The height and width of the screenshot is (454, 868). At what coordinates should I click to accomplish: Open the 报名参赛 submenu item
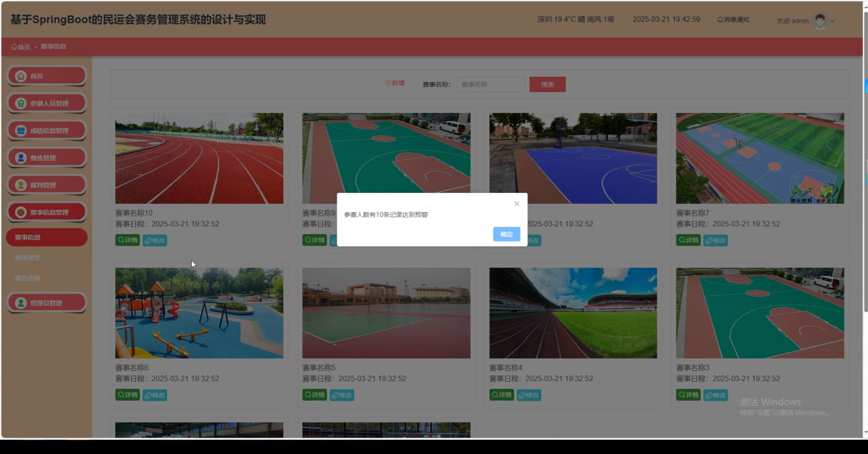pos(27,278)
